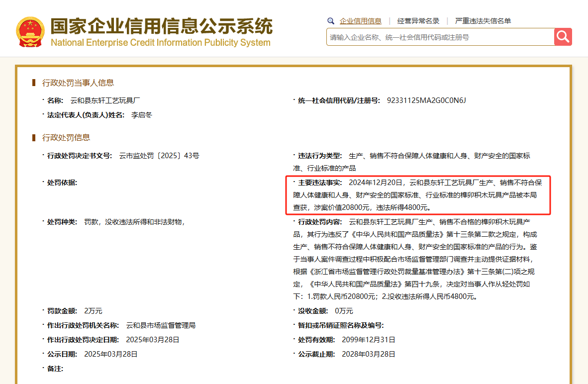Select the 严重违法失信名单 tab

click(x=483, y=21)
